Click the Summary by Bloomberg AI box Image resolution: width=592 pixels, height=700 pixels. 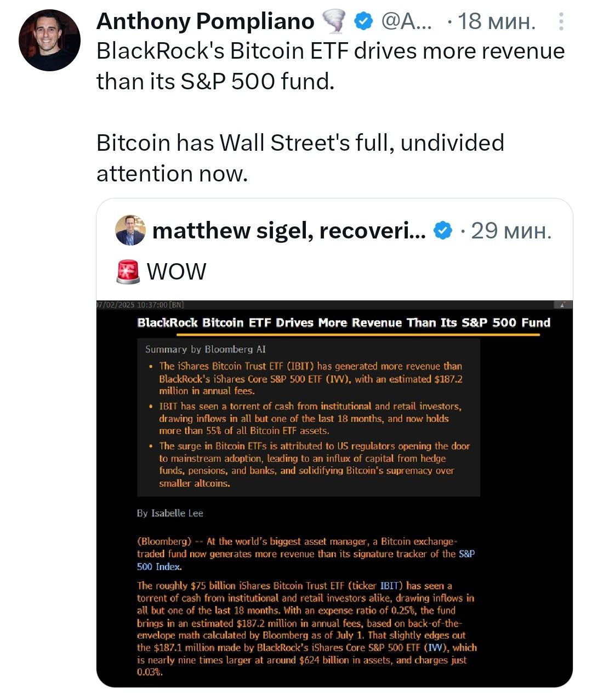[309, 417]
